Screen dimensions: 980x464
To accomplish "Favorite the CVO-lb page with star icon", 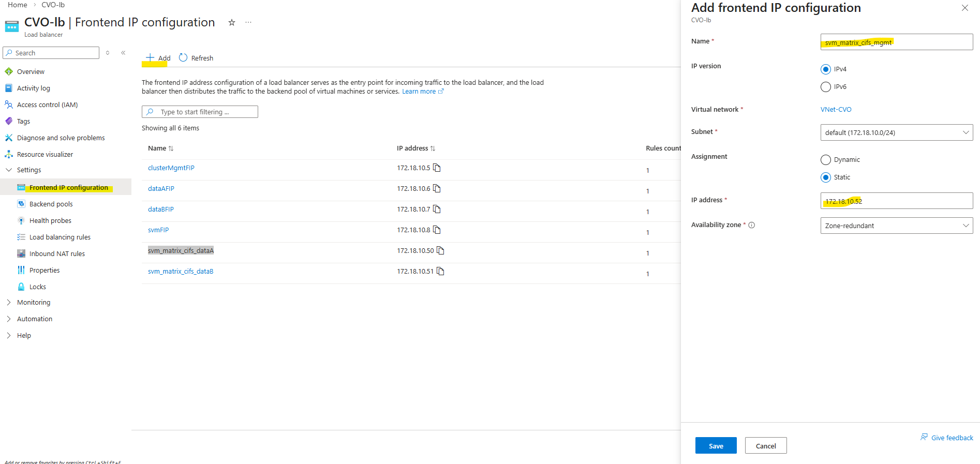I will [x=232, y=22].
